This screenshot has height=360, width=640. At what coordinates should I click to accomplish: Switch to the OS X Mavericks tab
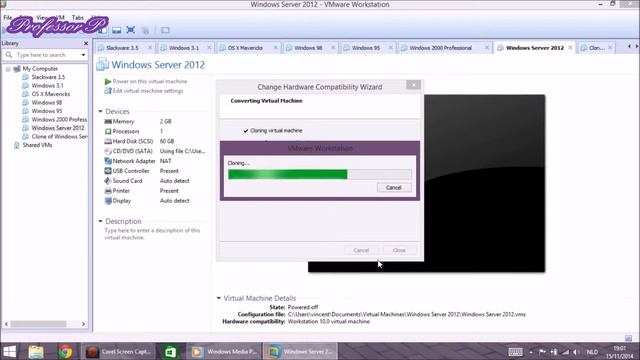[245, 48]
